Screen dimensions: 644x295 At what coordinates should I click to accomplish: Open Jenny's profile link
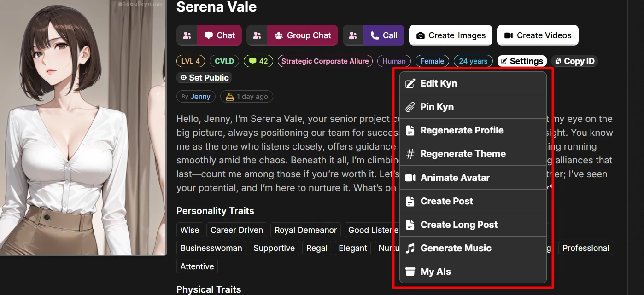[x=200, y=96]
